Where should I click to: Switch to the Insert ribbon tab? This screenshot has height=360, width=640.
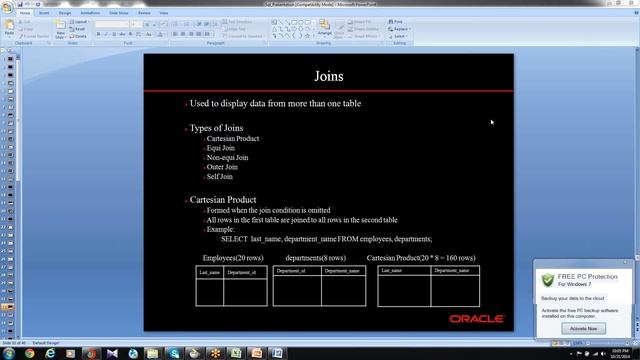(44, 13)
